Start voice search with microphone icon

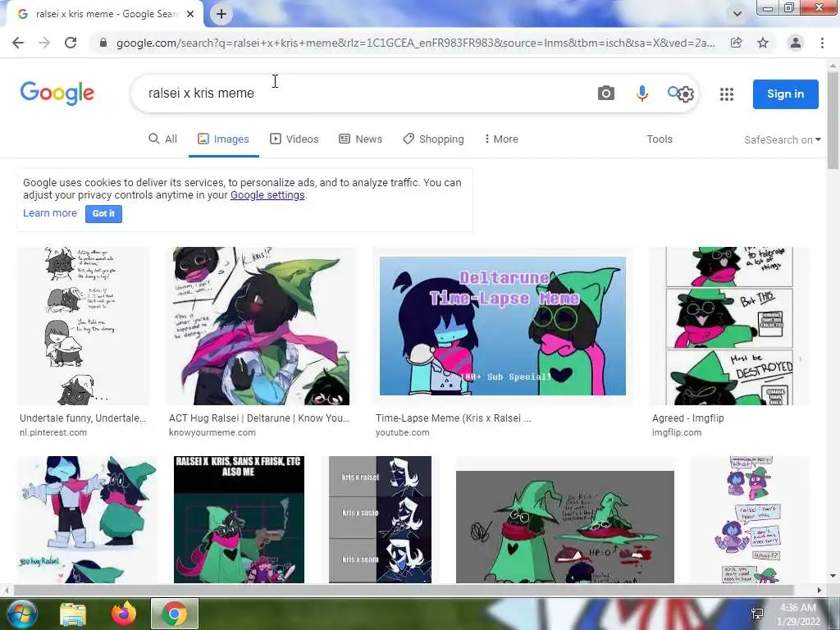(641, 94)
